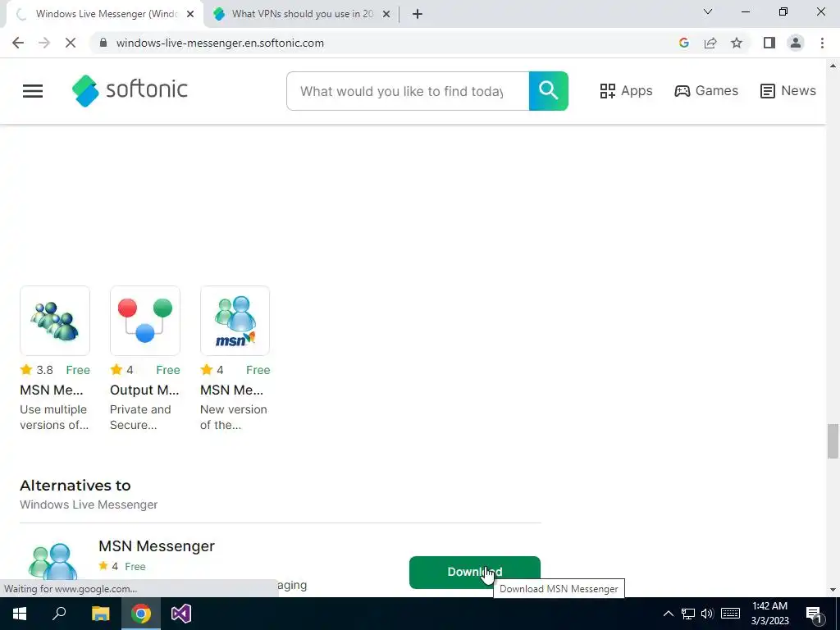Open the tab search dropdown
840x630 pixels.
tap(708, 11)
